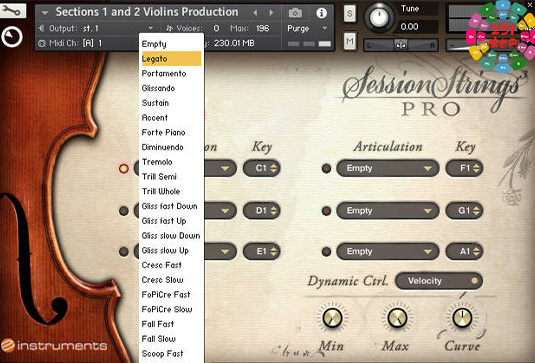Toggle the E1 articulation slot LED
535x363 pixels.
[124, 252]
